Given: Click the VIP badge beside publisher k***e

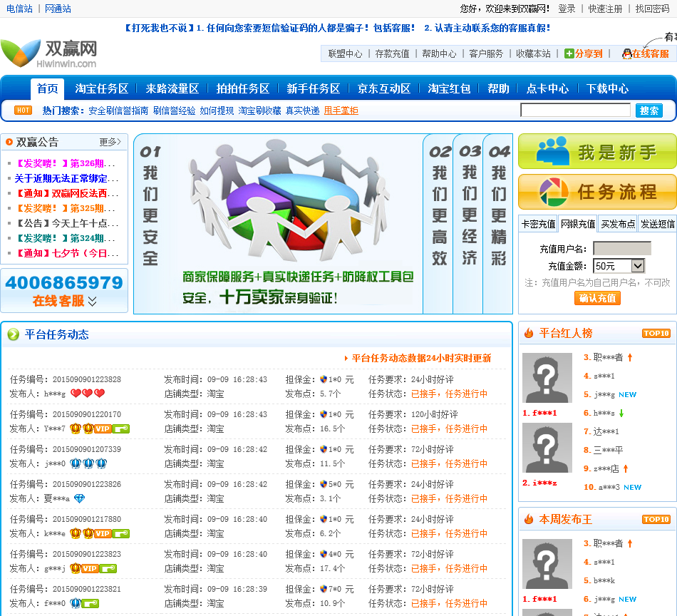Looking at the screenshot, I should coord(103,533).
